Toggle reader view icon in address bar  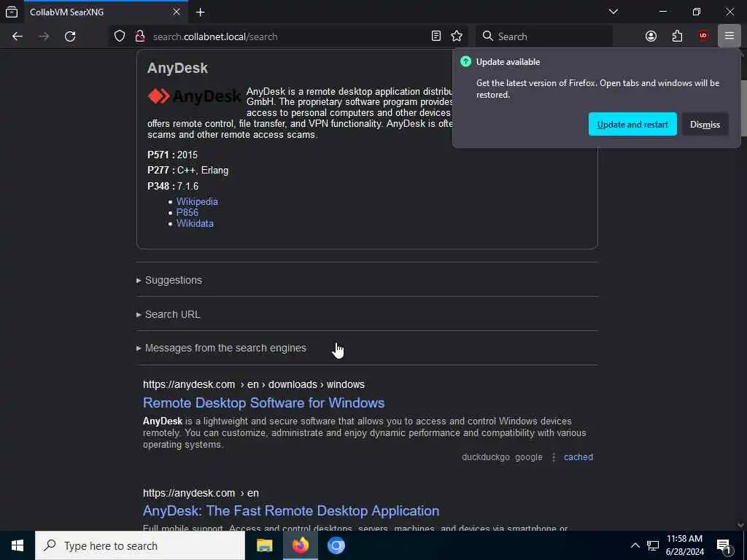pos(436,36)
